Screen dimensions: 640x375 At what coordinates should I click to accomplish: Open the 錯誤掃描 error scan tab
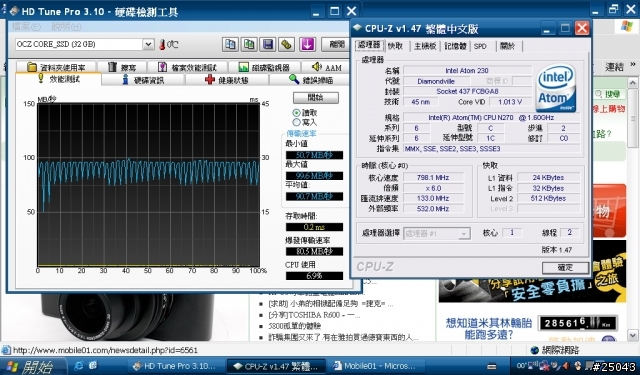pyautogui.click(x=311, y=80)
